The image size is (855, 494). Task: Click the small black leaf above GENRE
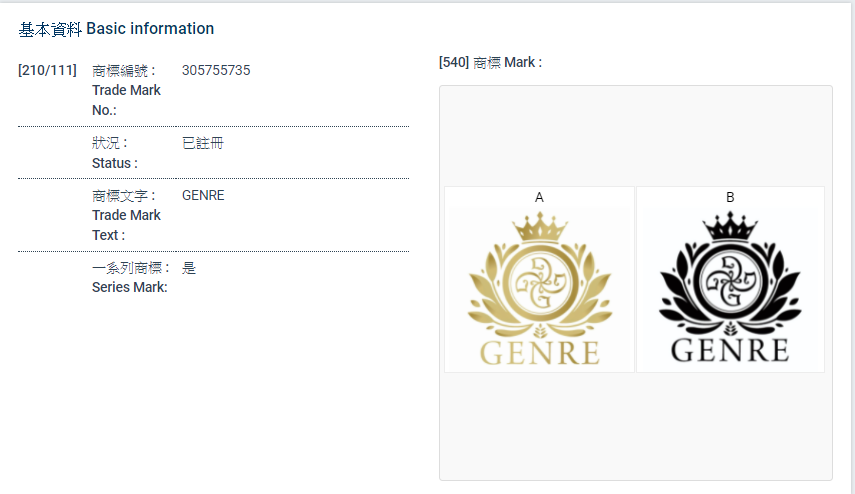730,328
